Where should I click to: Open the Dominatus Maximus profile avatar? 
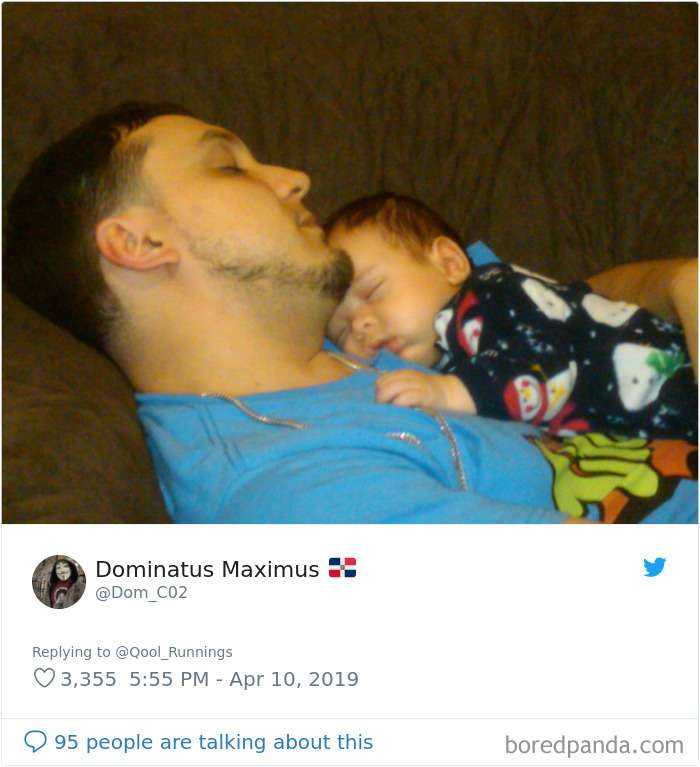coord(59,582)
